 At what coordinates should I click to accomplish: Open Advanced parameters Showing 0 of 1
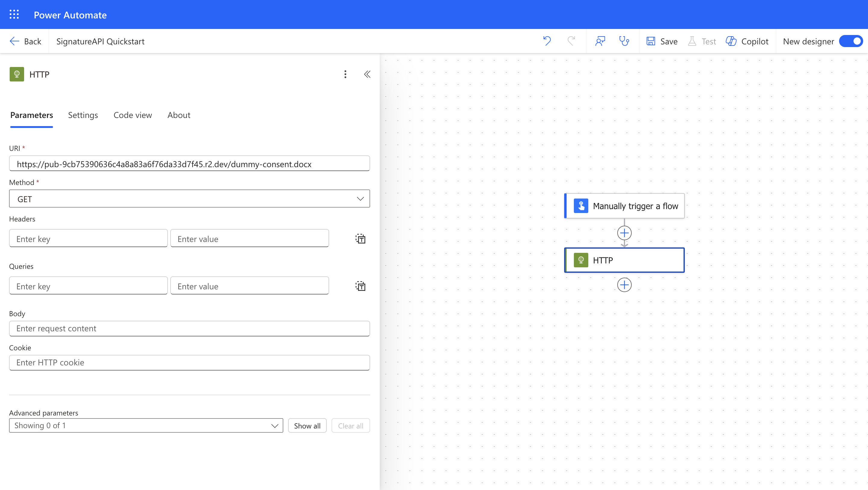[x=146, y=426]
